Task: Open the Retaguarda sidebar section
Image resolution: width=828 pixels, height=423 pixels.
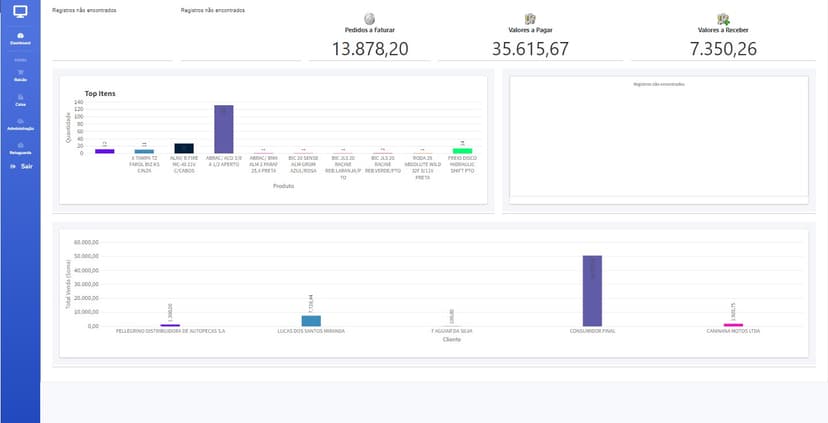Action: pyautogui.click(x=20, y=148)
